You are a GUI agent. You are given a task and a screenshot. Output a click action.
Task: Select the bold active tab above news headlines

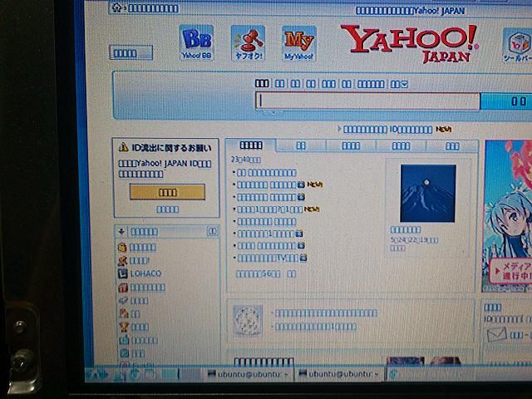251,145
